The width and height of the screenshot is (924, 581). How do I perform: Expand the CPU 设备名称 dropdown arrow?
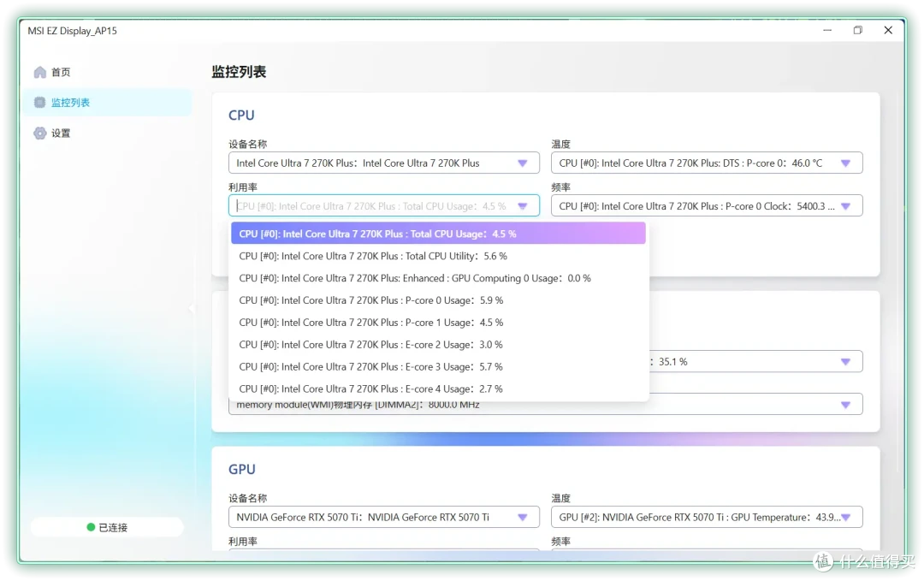pos(523,163)
